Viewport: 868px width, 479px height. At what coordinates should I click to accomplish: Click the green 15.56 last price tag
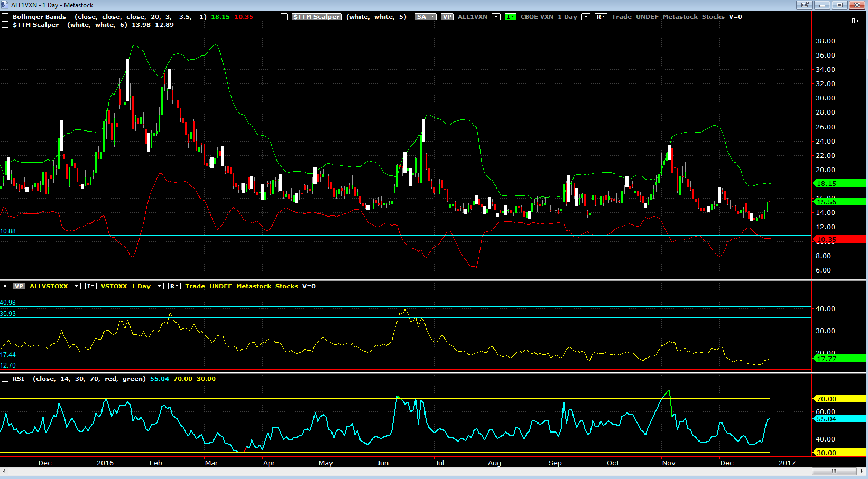(x=838, y=202)
